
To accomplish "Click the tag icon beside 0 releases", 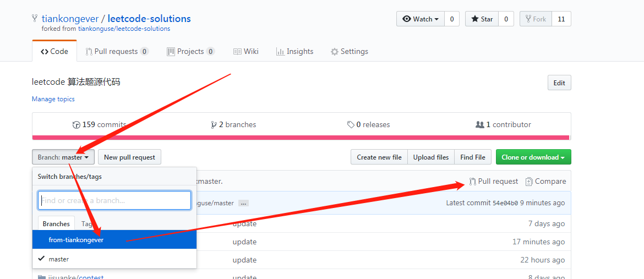I will 350,124.
